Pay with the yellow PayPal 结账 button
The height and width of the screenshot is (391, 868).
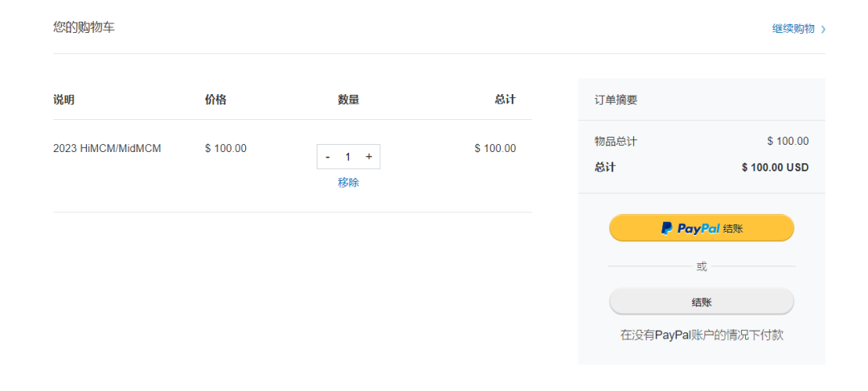click(x=702, y=228)
